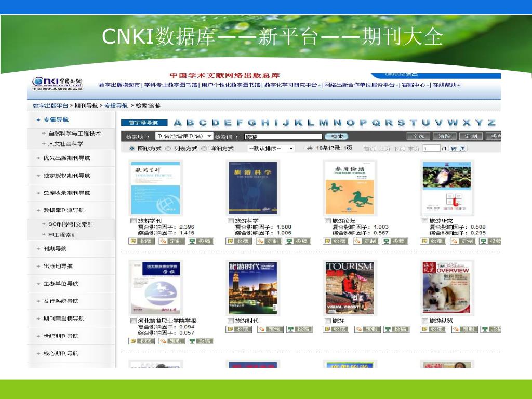Viewport: 532px width, 399px height.
Task: Expand 独家授权期刊导航 sidebar item
Action: click(66, 176)
